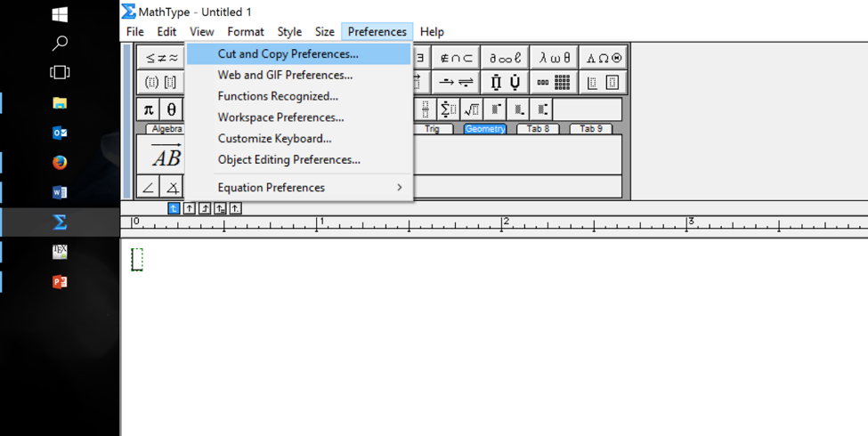Choose Customize Keyboard

299,138
